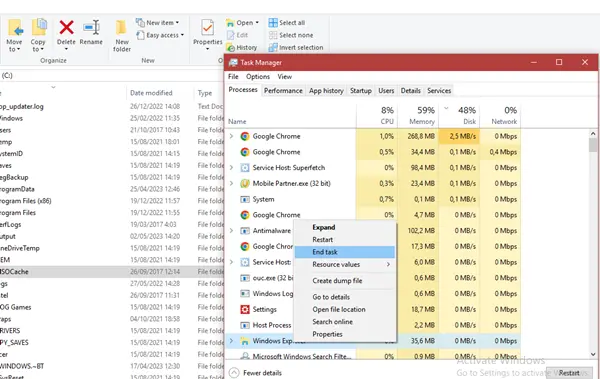Open the New item dropdown
Viewport: 600px width, 379px height.
(158, 23)
